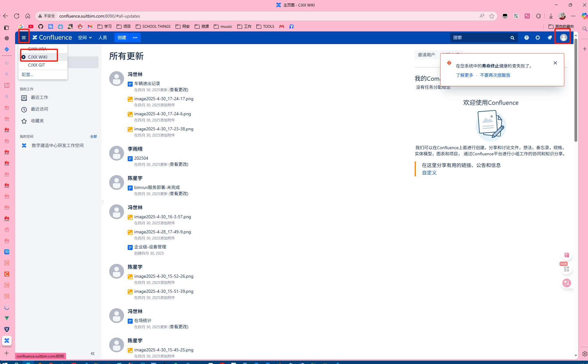Add a new vertical tab plus button
This screenshot has height=364, width=588.
(6, 353)
